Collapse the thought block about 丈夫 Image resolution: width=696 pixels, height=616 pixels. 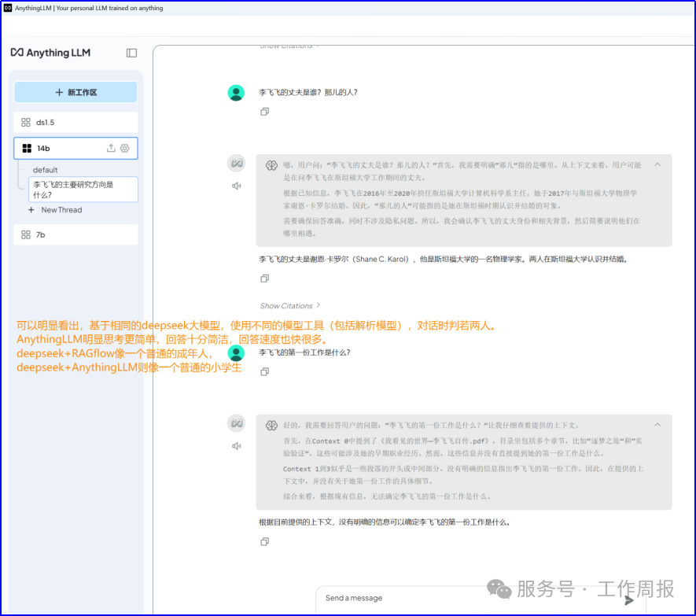[657, 164]
